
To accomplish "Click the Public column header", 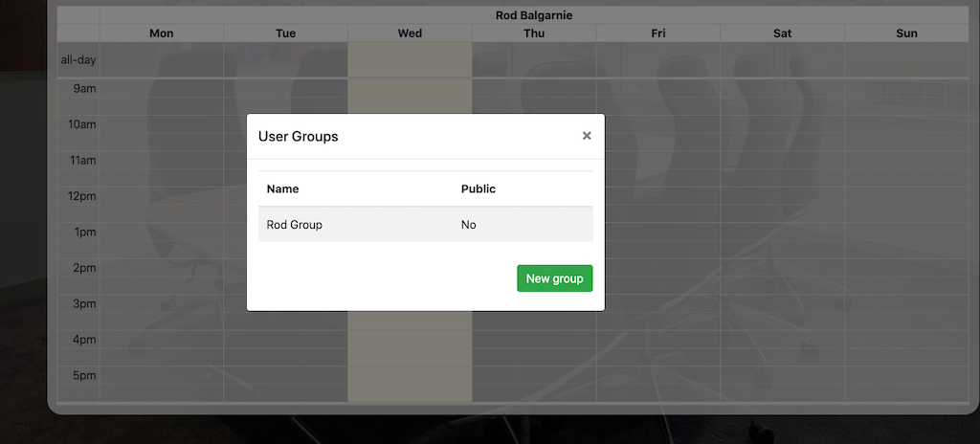I will click(x=479, y=189).
